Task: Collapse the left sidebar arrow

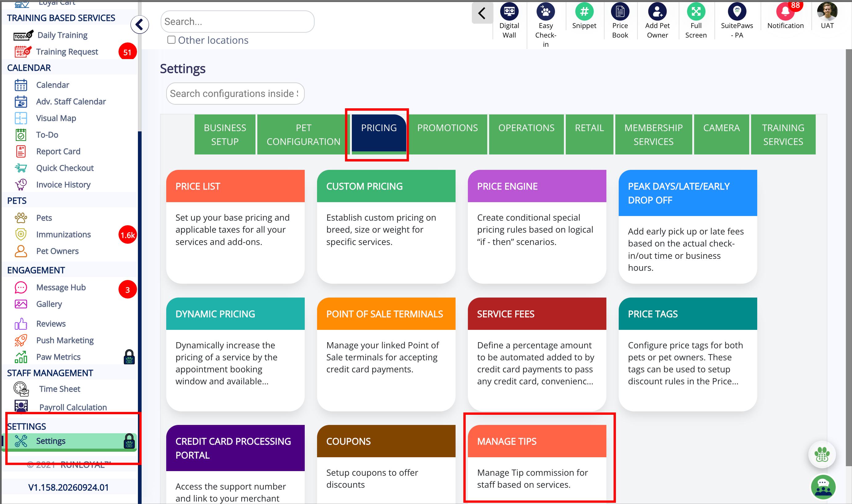Action: pos(140,25)
